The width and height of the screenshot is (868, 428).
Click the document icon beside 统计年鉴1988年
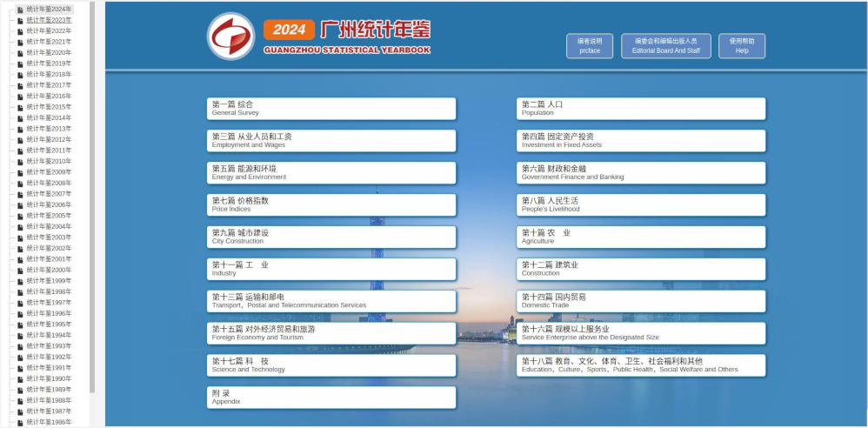pyautogui.click(x=21, y=400)
